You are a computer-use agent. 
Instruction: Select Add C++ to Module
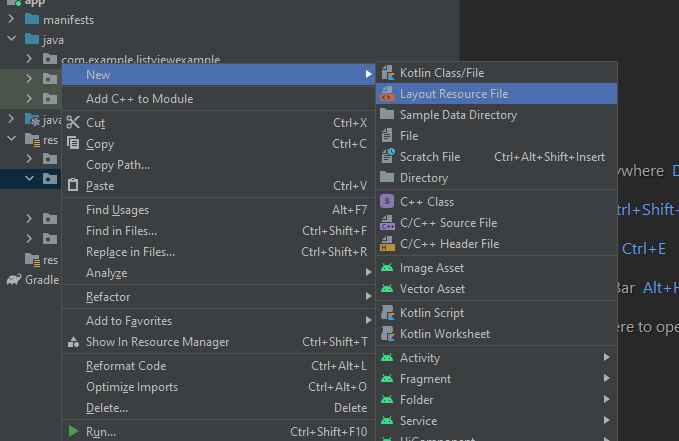coord(218,99)
